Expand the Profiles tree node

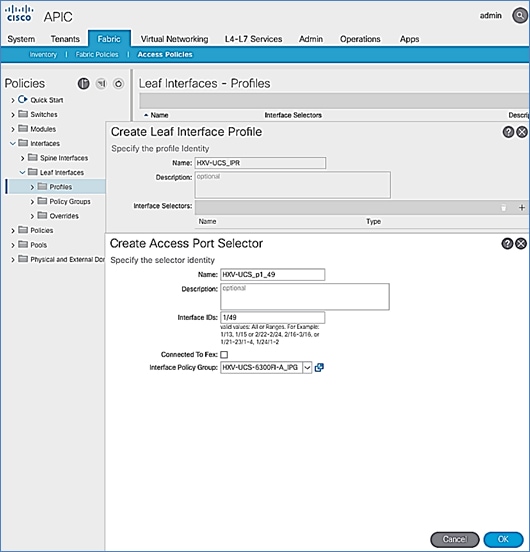32,187
